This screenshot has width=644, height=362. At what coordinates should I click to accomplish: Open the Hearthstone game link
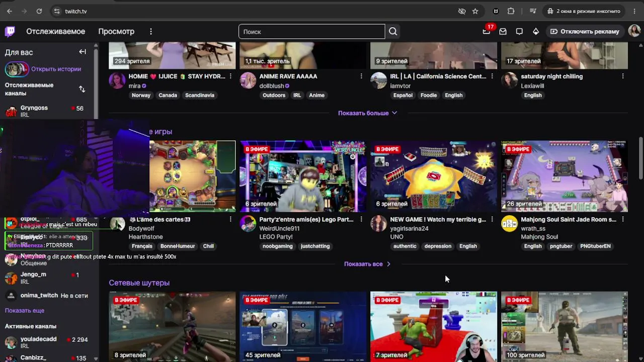pos(145,237)
